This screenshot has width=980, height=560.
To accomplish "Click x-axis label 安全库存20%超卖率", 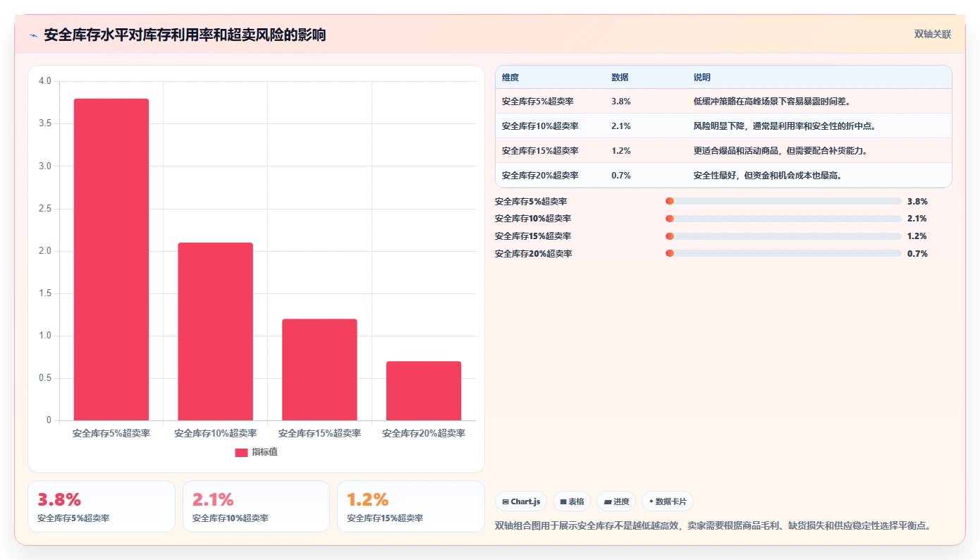I will pos(424,433).
